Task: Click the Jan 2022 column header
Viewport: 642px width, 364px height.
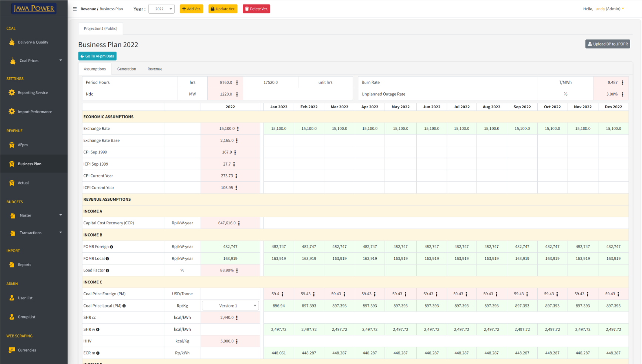Action: [279, 107]
